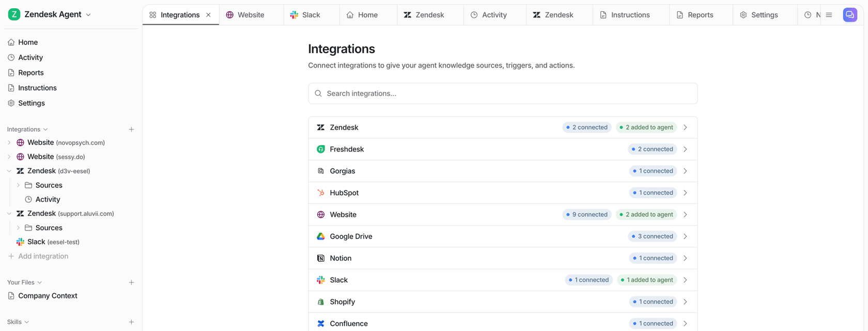The height and width of the screenshot is (331, 868).
Task: Collapse Zendesk d3v-eesel tree node
Action: click(x=9, y=171)
